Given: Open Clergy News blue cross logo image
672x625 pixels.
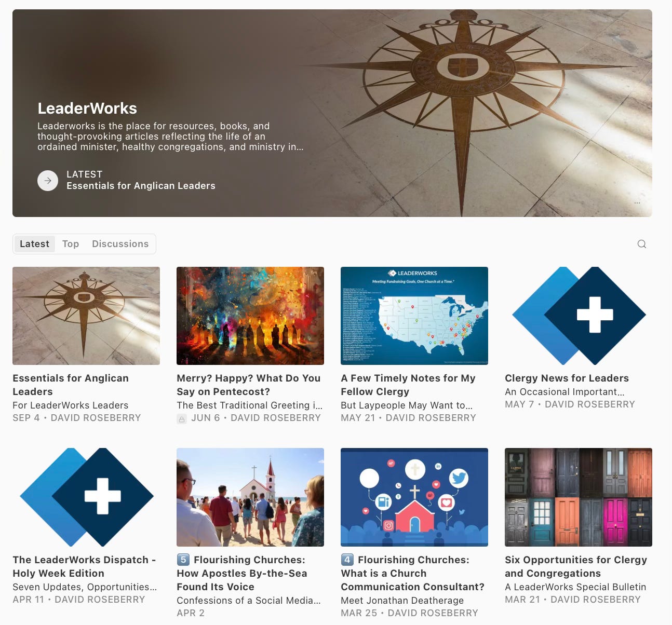Looking at the screenshot, I should click(x=579, y=316).
